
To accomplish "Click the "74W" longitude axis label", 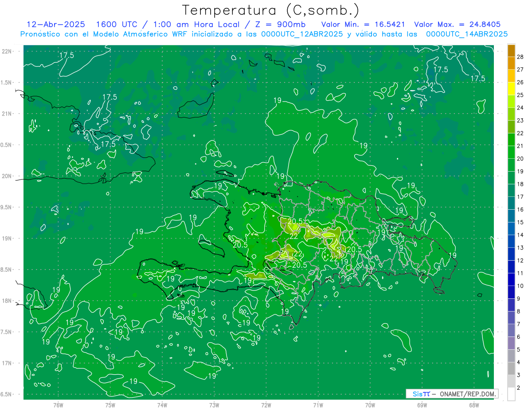I will pos(162,405).
